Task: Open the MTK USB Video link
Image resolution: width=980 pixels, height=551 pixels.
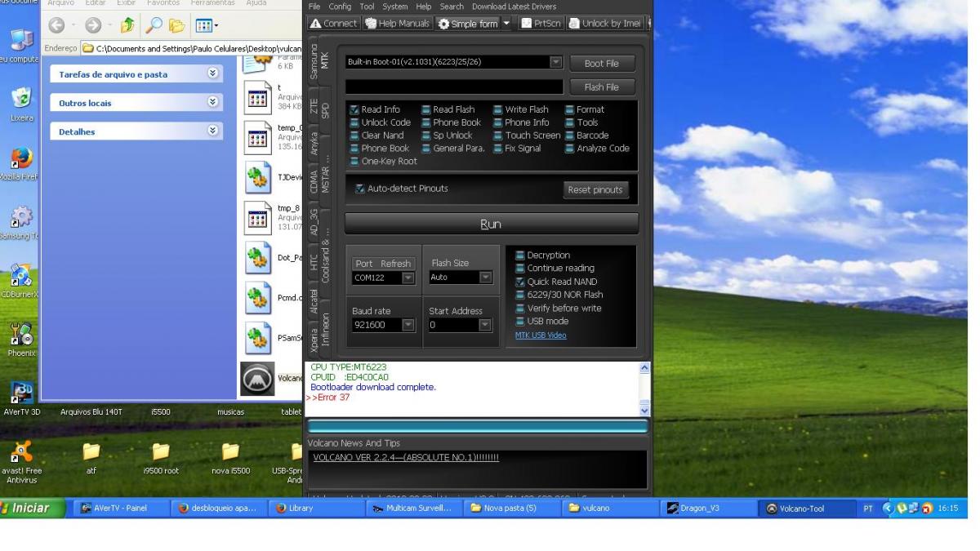Action: coord(541,335)
